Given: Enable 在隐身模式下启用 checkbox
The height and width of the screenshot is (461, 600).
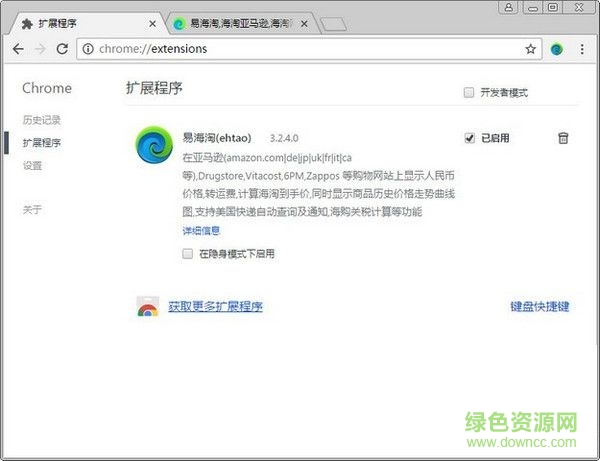Looking at the screenshot, I should (188, 254).
